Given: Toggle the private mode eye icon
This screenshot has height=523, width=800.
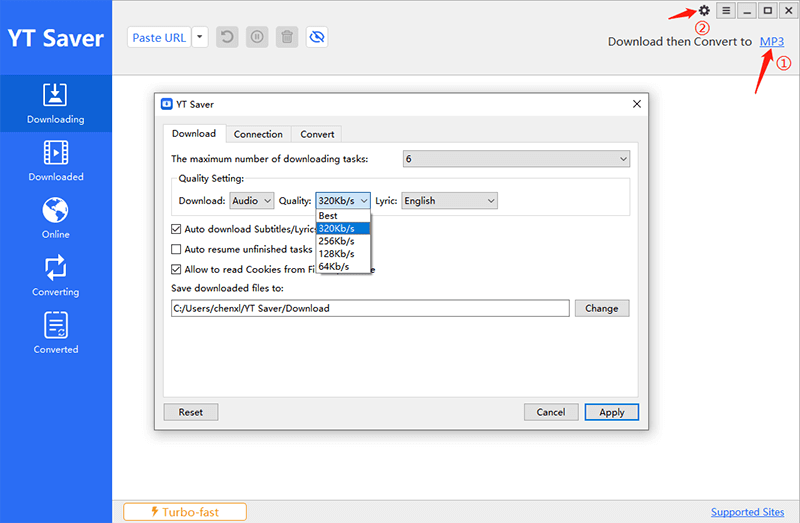Looking at the screenshot, I should [317, 37].
